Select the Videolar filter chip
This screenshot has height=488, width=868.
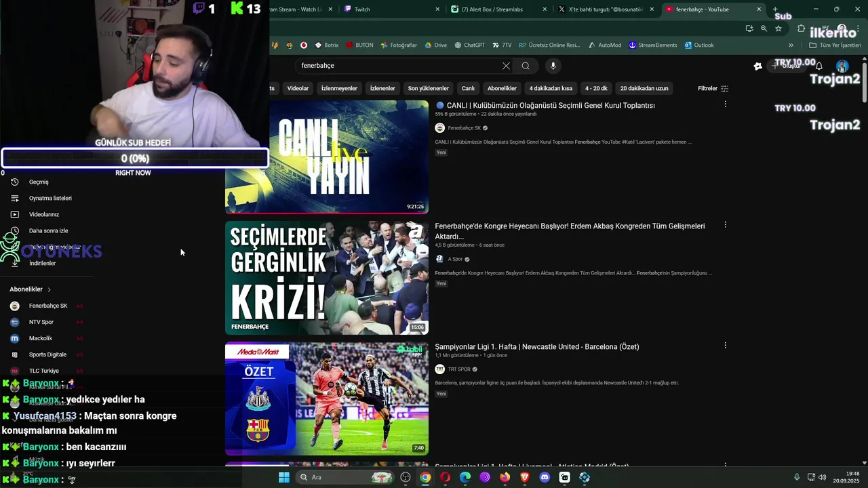tap(298, 88)
